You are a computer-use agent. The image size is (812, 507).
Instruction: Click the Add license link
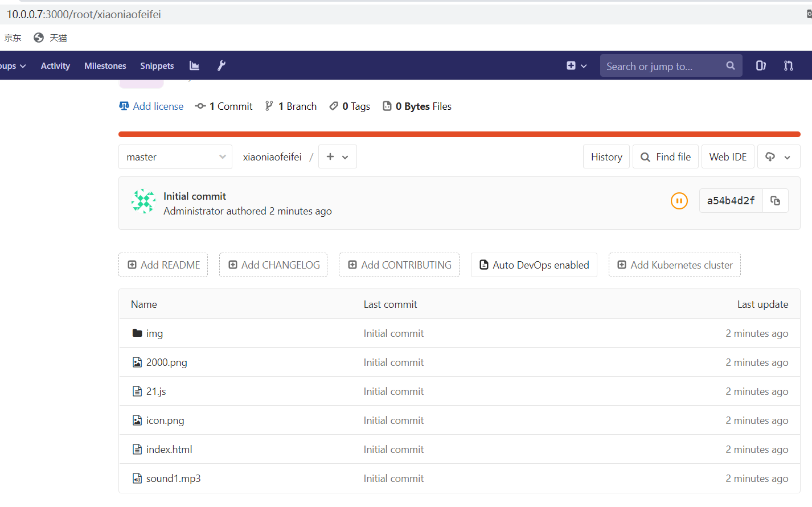pyautogui.click(x=158, y=106)
